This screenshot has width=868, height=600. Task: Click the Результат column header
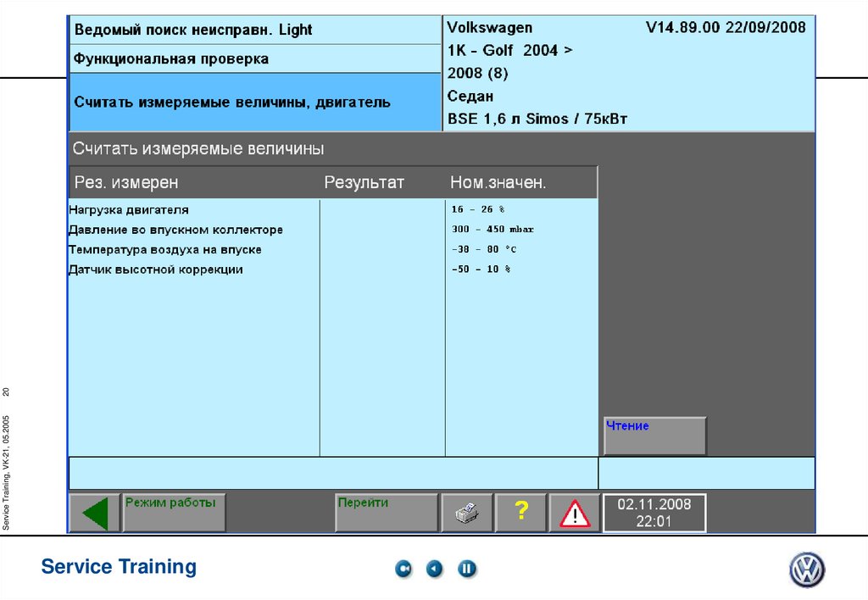point(364,182)
